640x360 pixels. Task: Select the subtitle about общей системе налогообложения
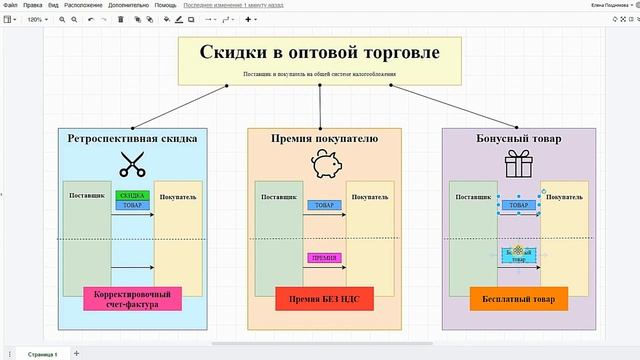320,74
